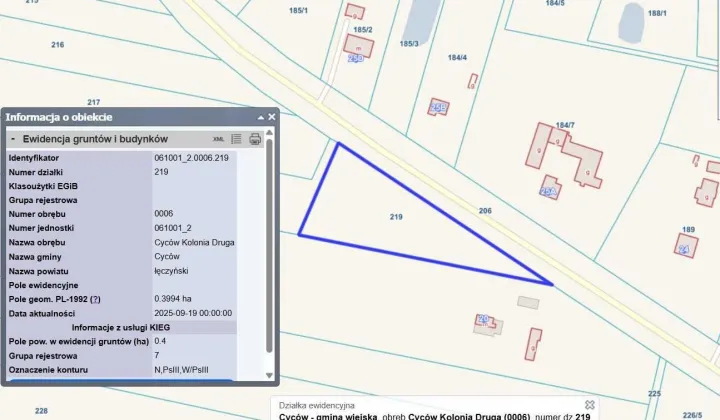
Task: Click the info panel vertical scrollbar thumb
Action: [270, 246]
